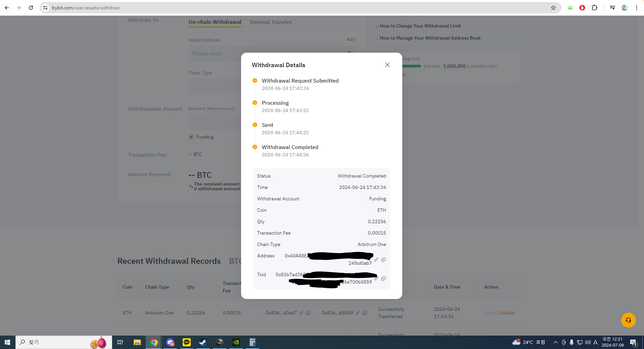
Task: Switch to Discord on the taskbar
Action: 170,342
